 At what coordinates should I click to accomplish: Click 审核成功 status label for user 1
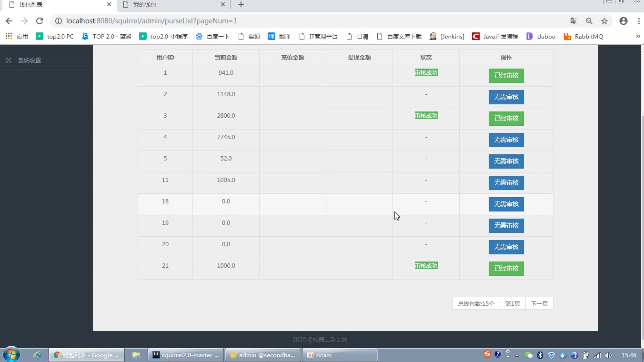[426, 73]
